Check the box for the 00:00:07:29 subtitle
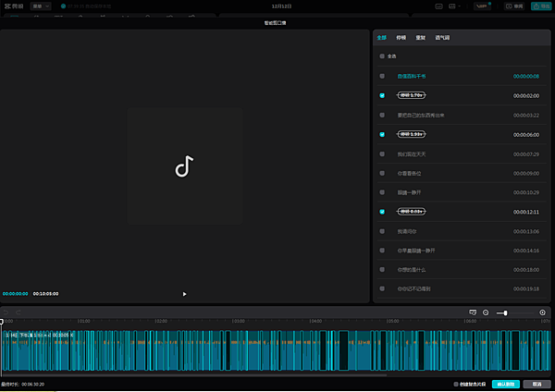Viewport: 555px width, 392px height. (381, 153)
